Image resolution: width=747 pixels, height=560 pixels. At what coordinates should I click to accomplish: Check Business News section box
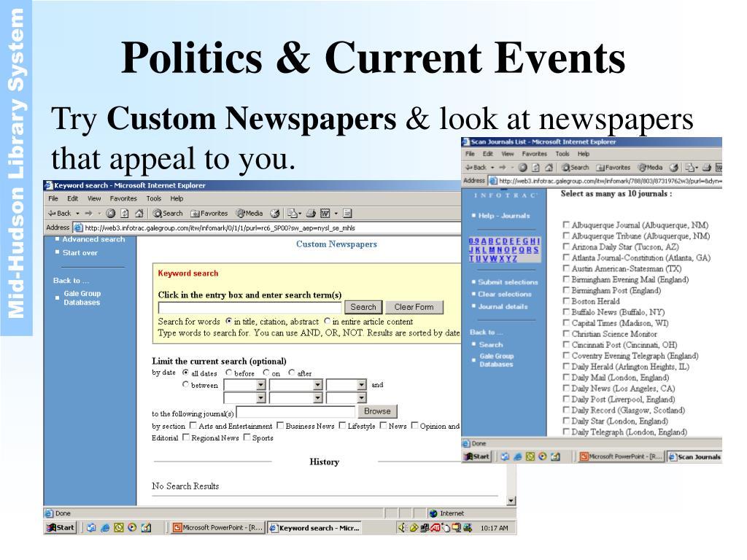click(x=280, y=425)
